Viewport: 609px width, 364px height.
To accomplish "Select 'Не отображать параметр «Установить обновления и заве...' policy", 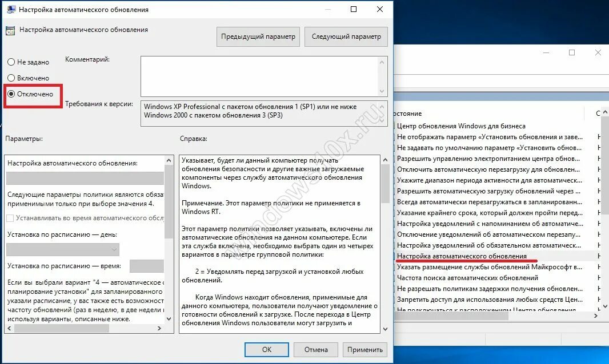I will (x=490, y=137).
